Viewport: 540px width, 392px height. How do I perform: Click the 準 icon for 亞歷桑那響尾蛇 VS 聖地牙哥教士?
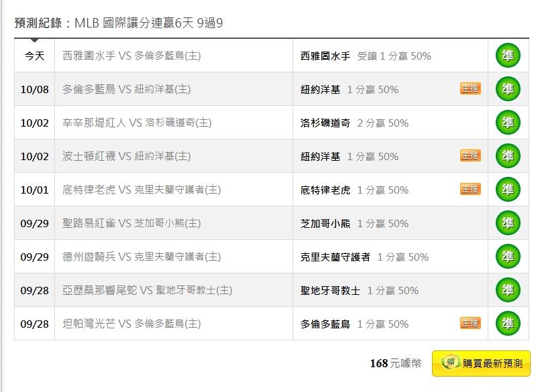click(508, 290)
